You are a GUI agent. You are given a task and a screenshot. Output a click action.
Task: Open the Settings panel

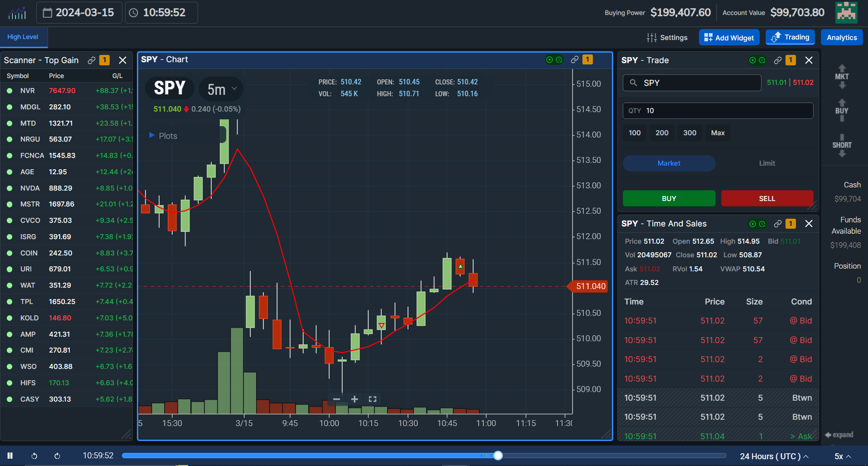(x=667, y=37)
